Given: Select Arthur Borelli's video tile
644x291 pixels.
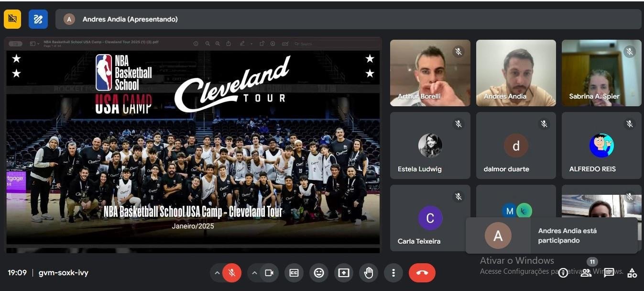Looking at the screenshot, I should click(x=430, y=73).
